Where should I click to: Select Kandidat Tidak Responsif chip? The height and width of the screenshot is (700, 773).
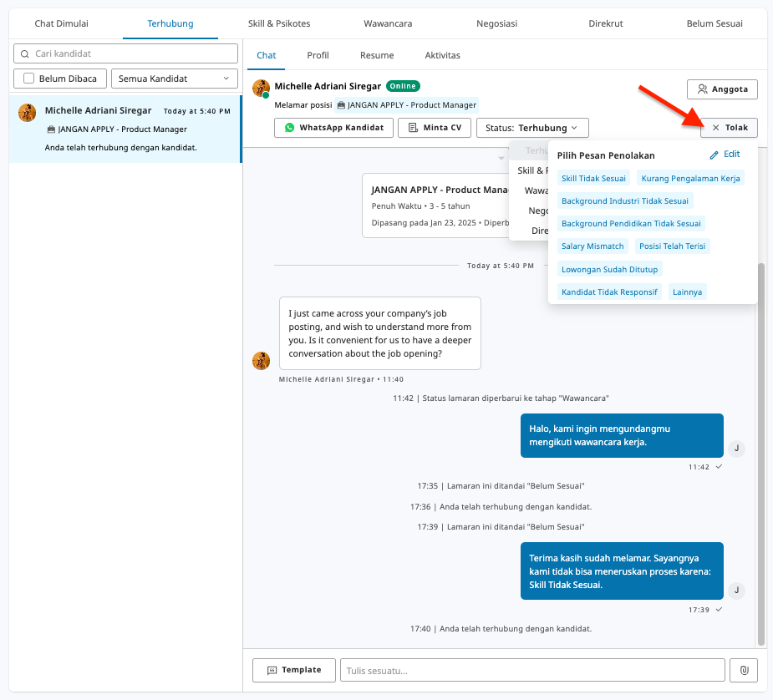[609, 292]
